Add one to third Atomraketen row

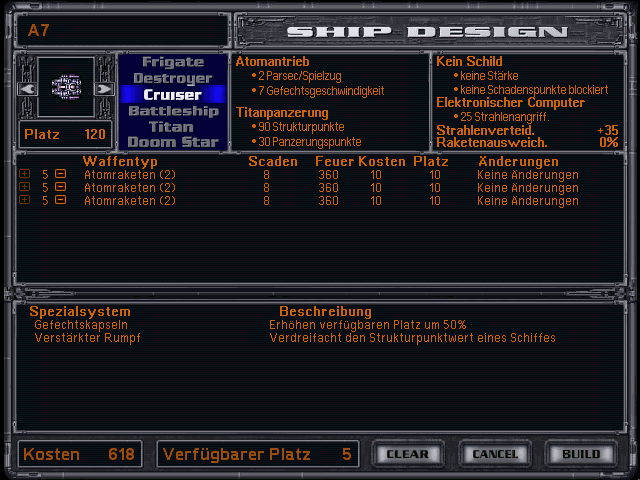point(25,201)
